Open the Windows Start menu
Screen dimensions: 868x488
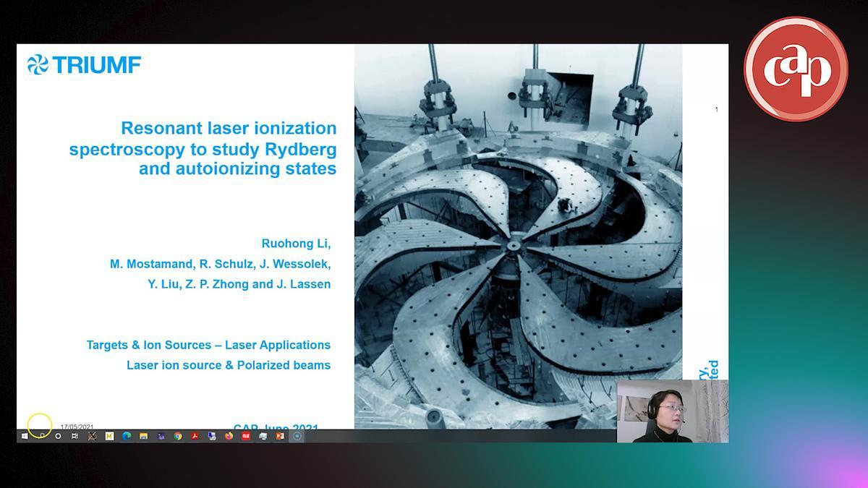25,436
